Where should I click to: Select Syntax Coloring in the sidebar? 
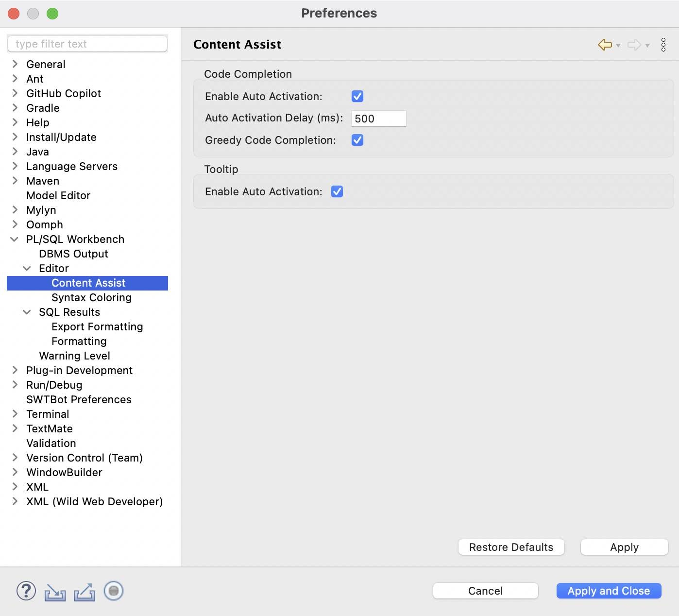click(x=91, y=297)
